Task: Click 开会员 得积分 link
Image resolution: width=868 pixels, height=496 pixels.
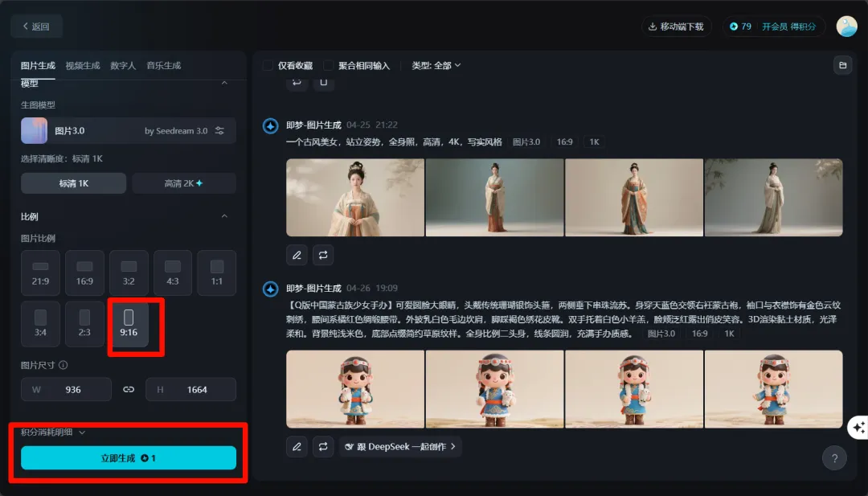Action: point(789,27)
